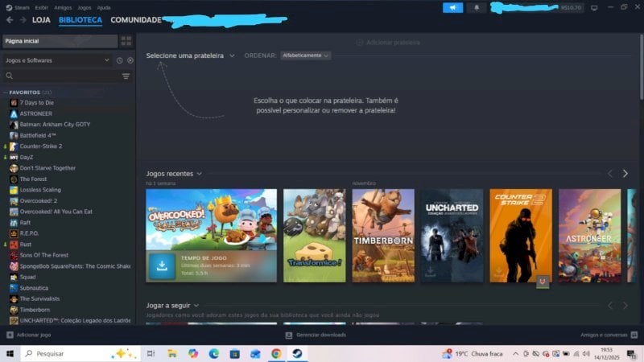
Task: Click the recent activity clock icon
Action: pyautogui.click(x=119, y=60)
